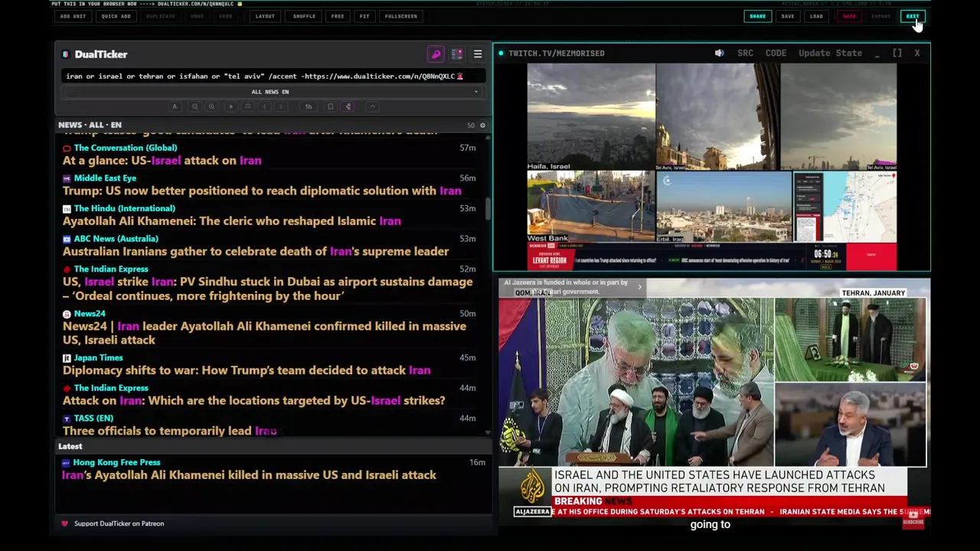Click the pink key icon in DualTicker header
980x551 pixels.
436,54
